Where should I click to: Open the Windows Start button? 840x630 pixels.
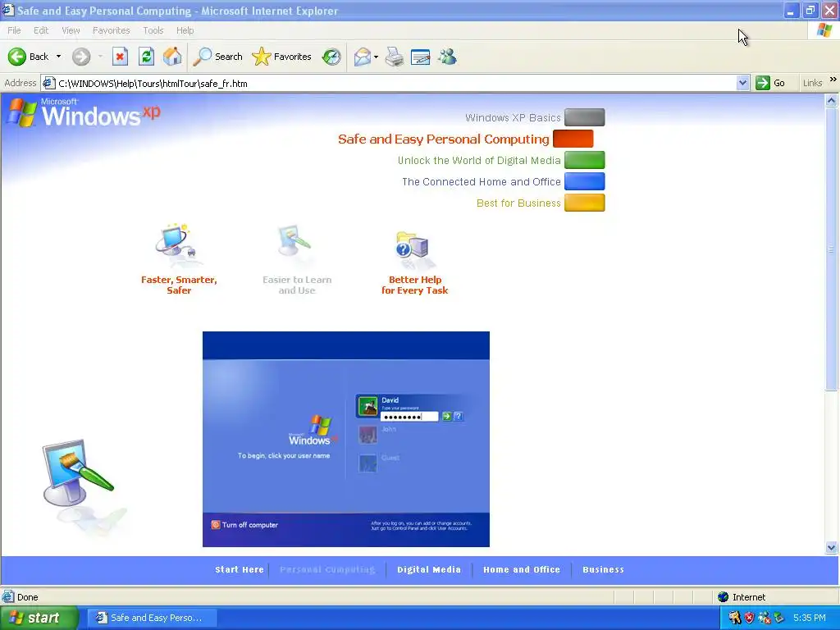(x=39, y=618)
